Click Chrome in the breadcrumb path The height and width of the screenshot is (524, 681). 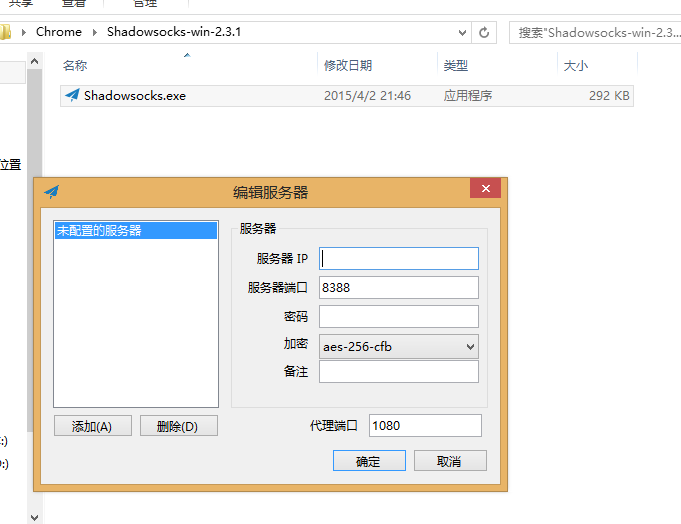(59, 32)
